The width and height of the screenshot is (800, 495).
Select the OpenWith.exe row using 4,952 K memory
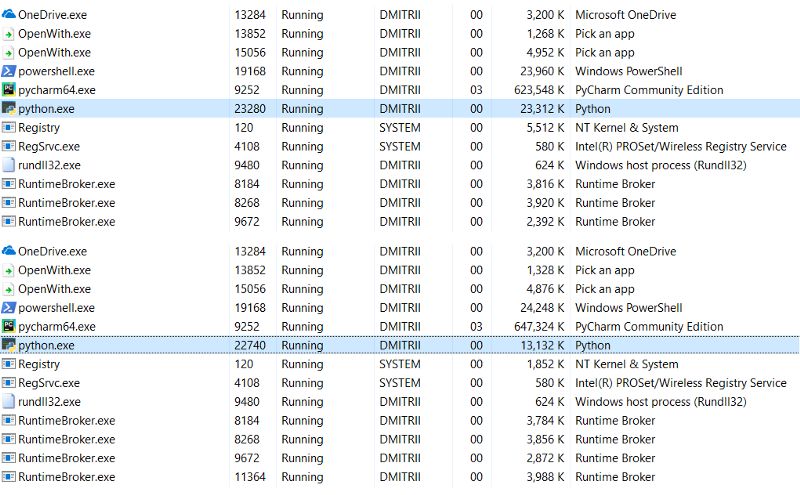tap(400, 53)
